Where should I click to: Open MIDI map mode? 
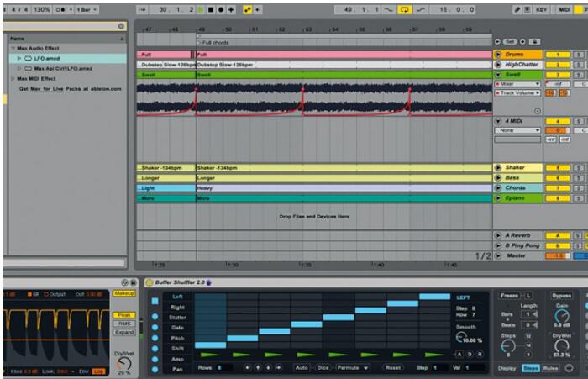click(564, 10)
